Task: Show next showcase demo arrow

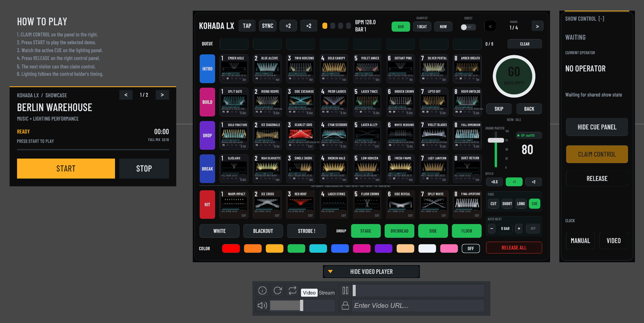Action: pyautogui.click(x=162, y=95)
